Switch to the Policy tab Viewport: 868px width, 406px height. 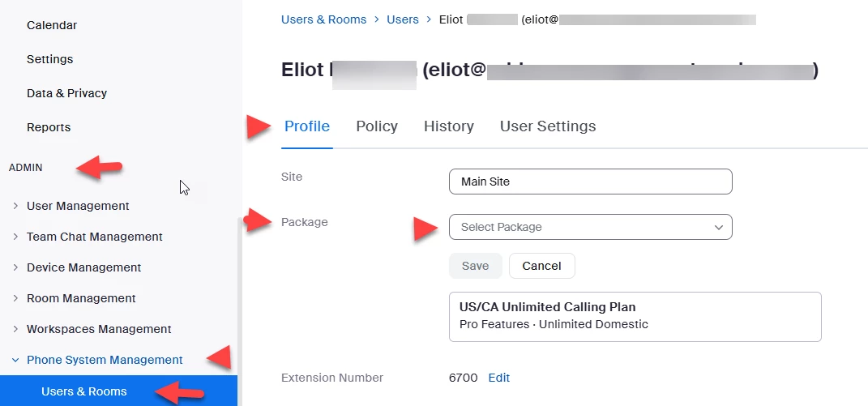(377, 126)
